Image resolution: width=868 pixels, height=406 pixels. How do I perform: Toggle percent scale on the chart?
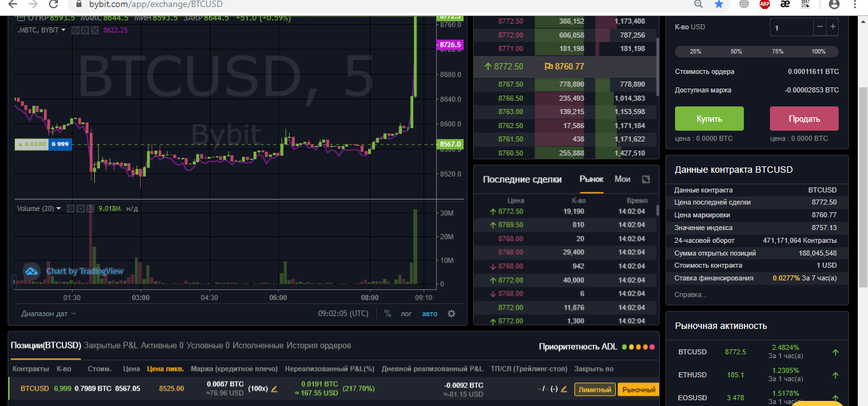(x=387, y=314)
